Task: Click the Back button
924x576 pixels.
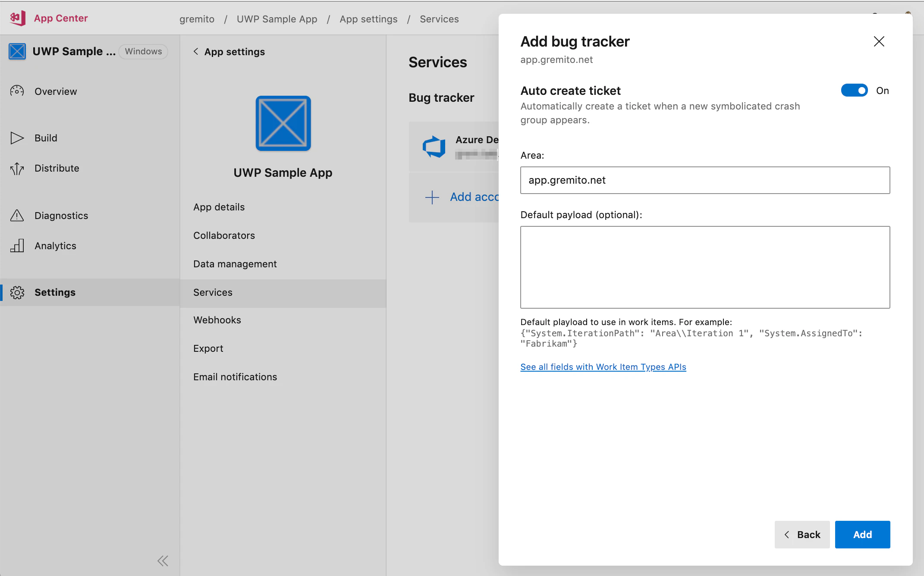Action: [802, 535]
